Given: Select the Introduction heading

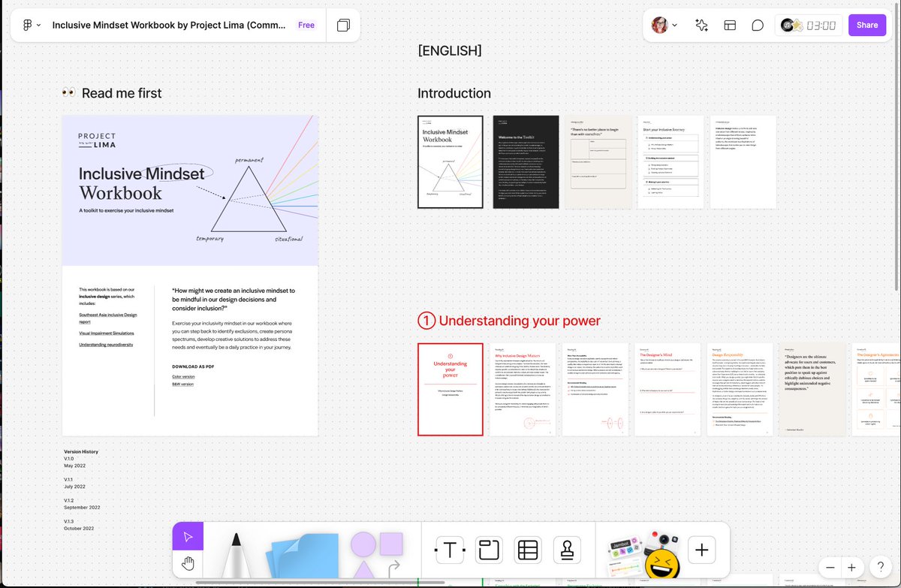Looking at the screenshot, I should [454, 93].
